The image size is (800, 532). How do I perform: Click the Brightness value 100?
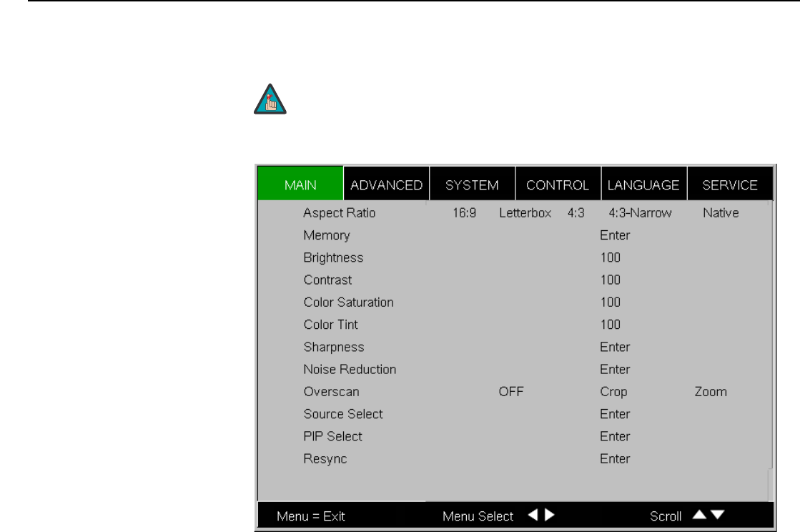[x=611, y=257]
